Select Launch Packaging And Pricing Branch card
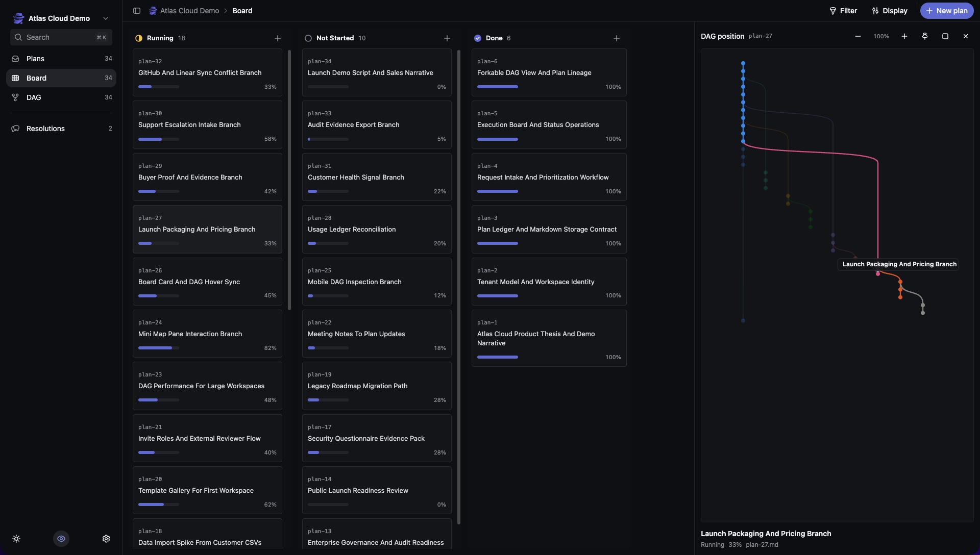The width and height of the screenshot is (980, 555). pyautogui.click(x=207, y=229)
